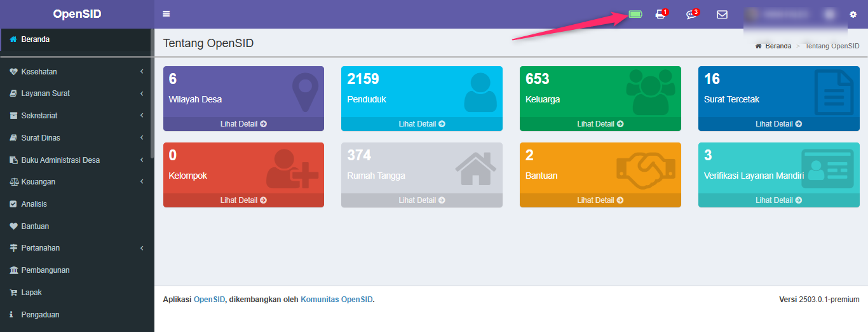Click Lihat Detail under Penduduk
This screenshot has height=332, width=868.
tap(422, 124)
